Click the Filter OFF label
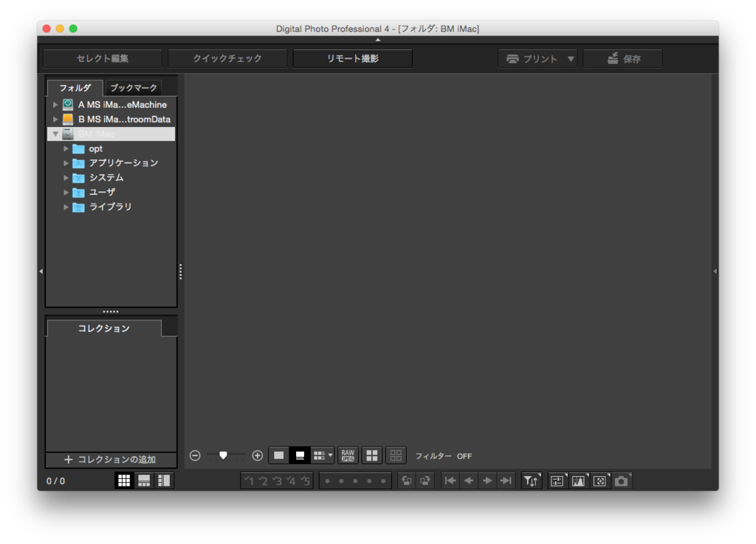 (x=444, y=456)
